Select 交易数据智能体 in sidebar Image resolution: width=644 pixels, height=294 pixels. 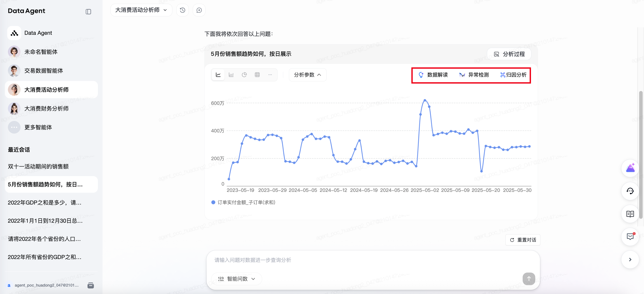pyautogui.click(x=44, y=71)
